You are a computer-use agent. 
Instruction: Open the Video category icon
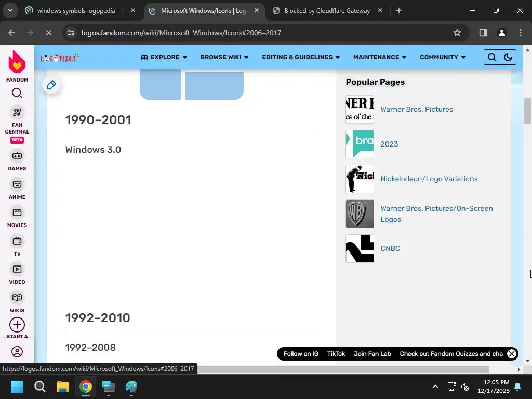pos(17,269)
